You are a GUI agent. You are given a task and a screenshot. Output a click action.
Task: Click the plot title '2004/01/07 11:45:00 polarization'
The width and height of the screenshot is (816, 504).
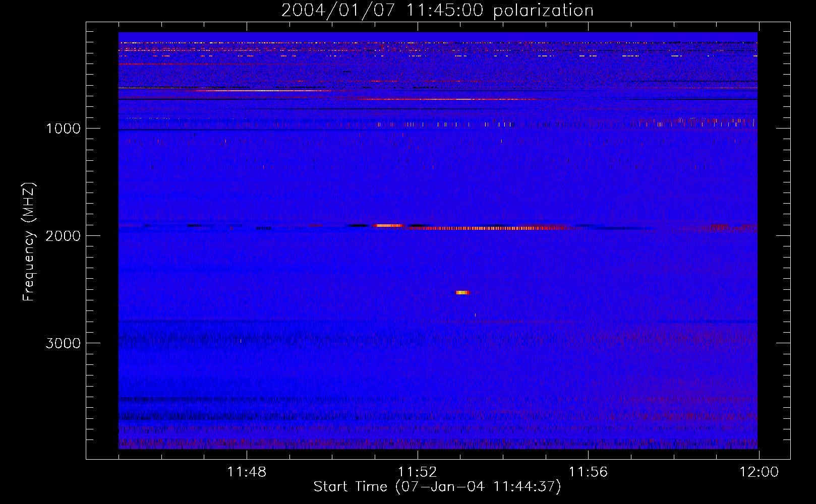click(x=437, y=10)
